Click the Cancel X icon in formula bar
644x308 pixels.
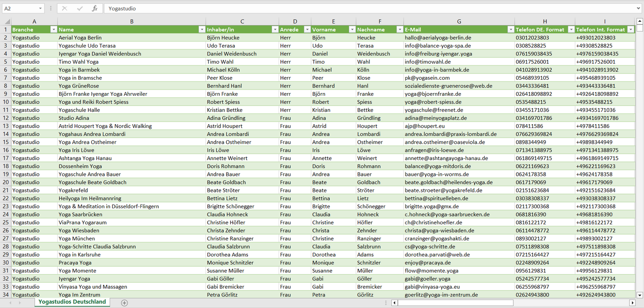(65, 8)
